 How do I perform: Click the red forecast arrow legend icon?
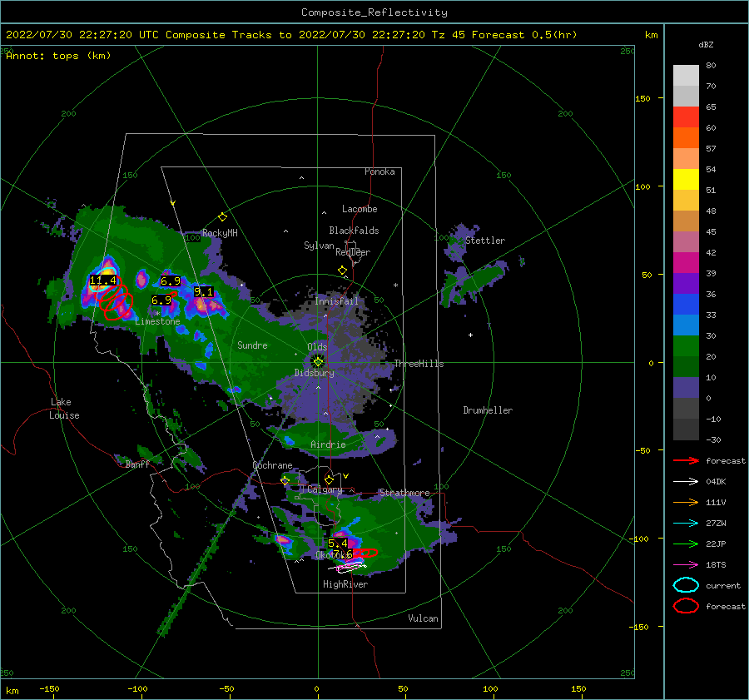tap(686, 460)
